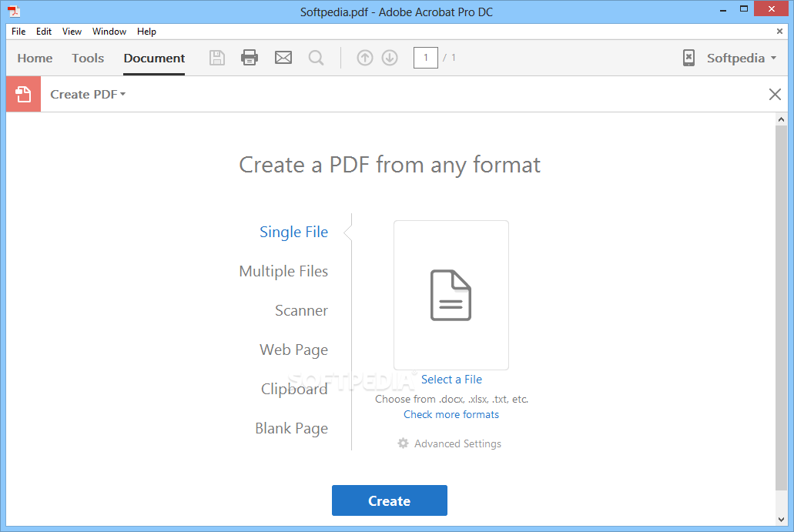
Task: Switch to the Document tab
Action: click(x=154, y=59)
